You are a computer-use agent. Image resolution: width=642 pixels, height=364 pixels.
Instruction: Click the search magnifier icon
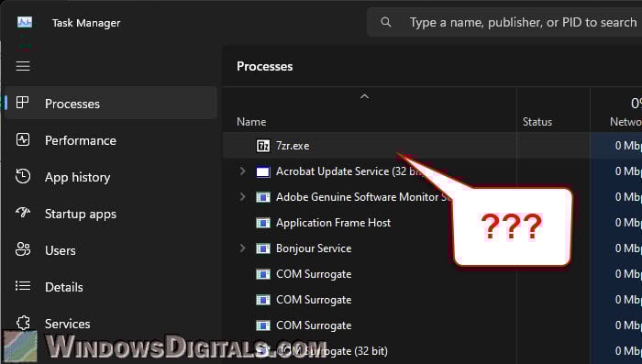point(386,22)
